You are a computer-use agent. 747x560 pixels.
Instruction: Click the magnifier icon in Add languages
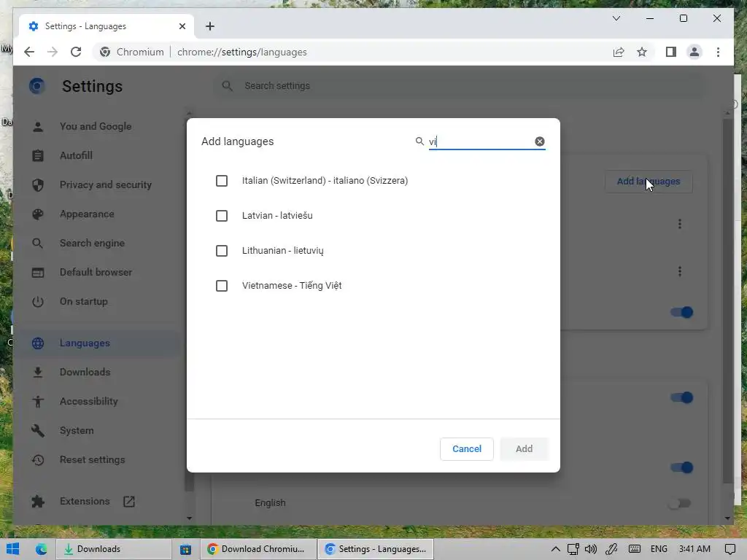tap(419, 141)
